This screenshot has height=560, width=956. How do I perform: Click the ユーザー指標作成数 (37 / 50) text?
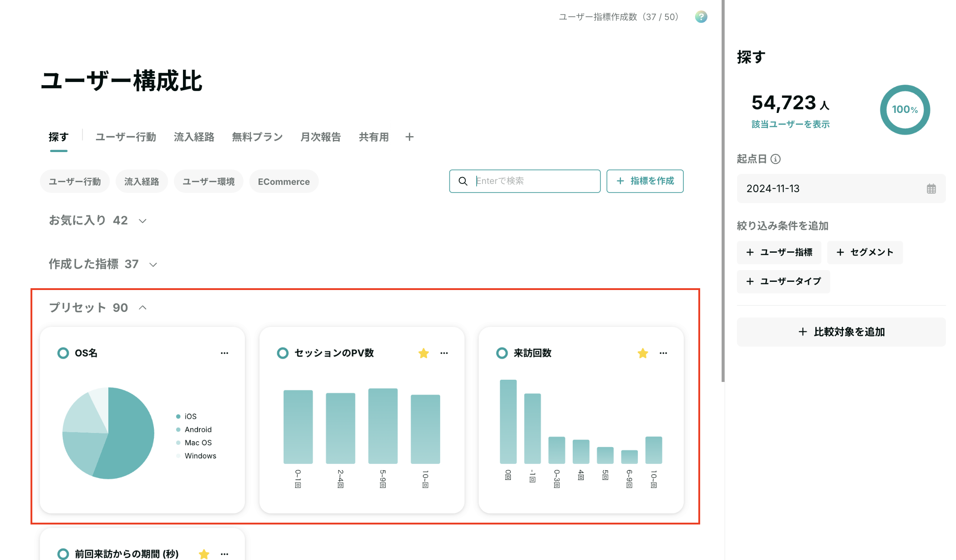[619, 17]
